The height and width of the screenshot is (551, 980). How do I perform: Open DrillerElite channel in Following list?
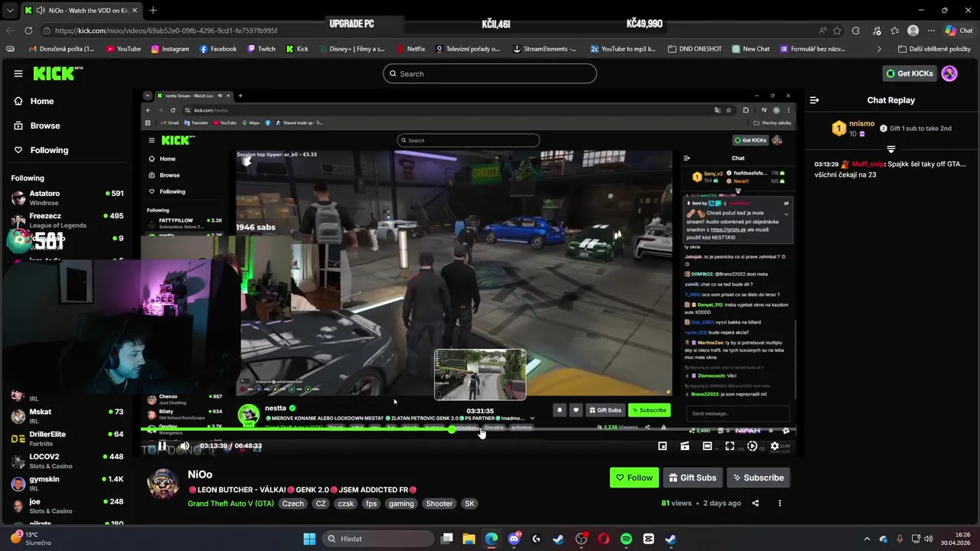coord(67,439)
